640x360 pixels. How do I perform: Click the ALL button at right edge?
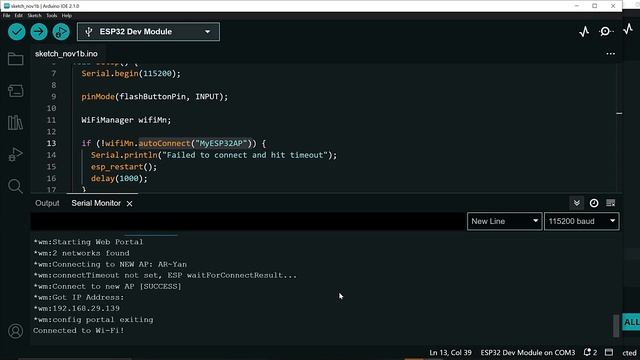[x=631, y=322]
